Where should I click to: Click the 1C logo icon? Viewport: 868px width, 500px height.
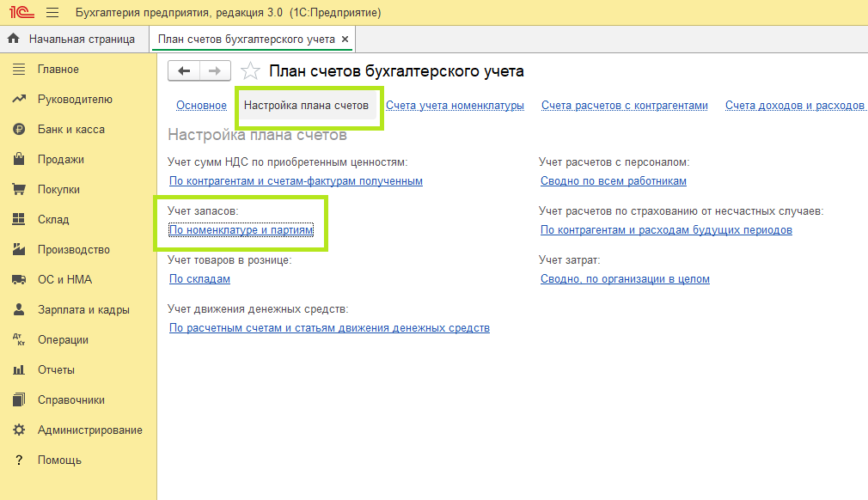(21, 12)
